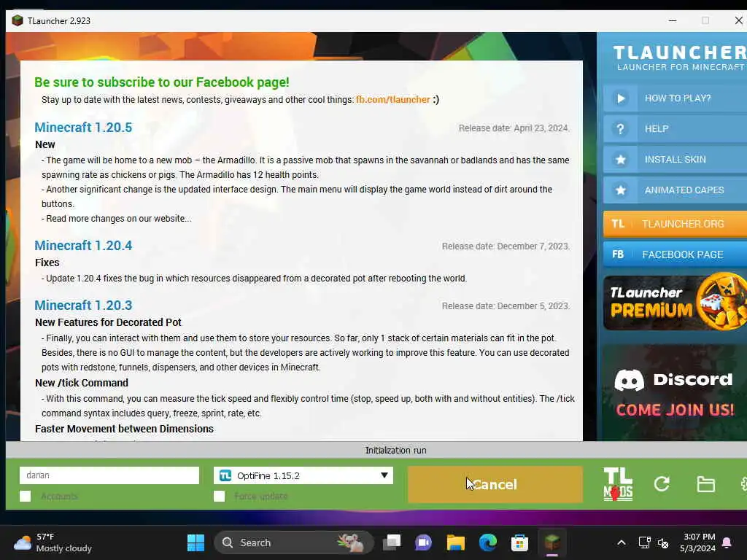Click the INSTALL SKIN label
This screenshot has height=560, width=747.
675,160
